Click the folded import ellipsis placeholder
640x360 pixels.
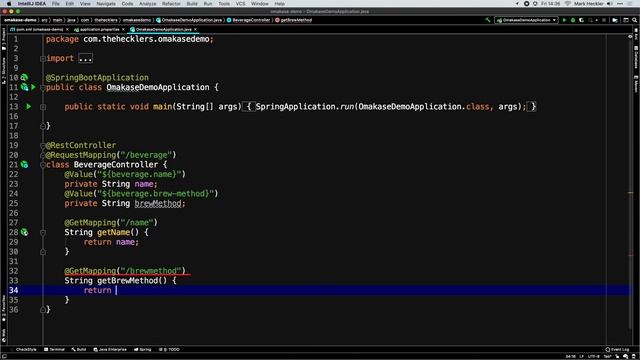(85, 58)
